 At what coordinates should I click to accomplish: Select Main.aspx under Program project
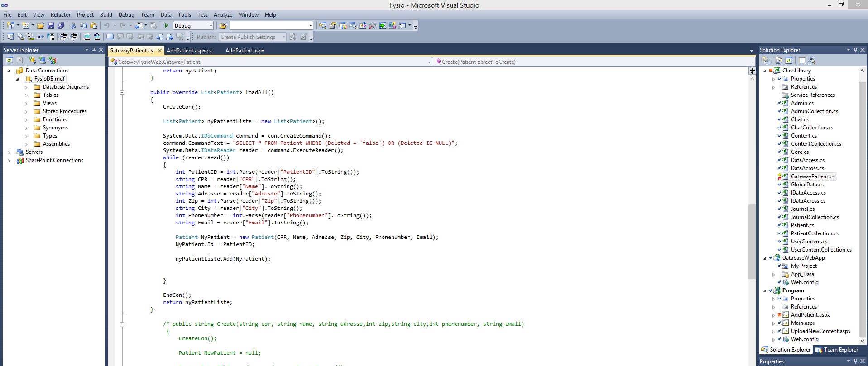point(803,323)
